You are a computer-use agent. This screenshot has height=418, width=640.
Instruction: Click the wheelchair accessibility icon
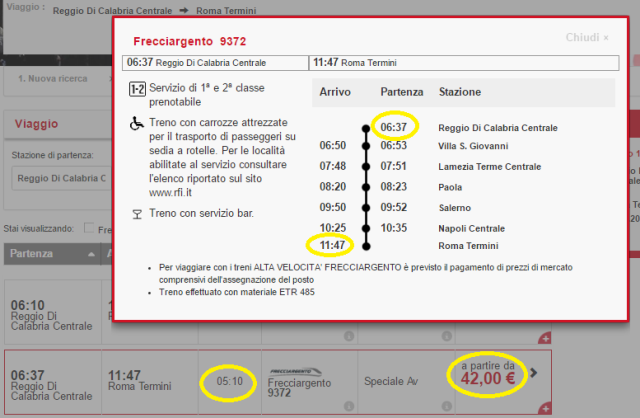tap(136, 123)
